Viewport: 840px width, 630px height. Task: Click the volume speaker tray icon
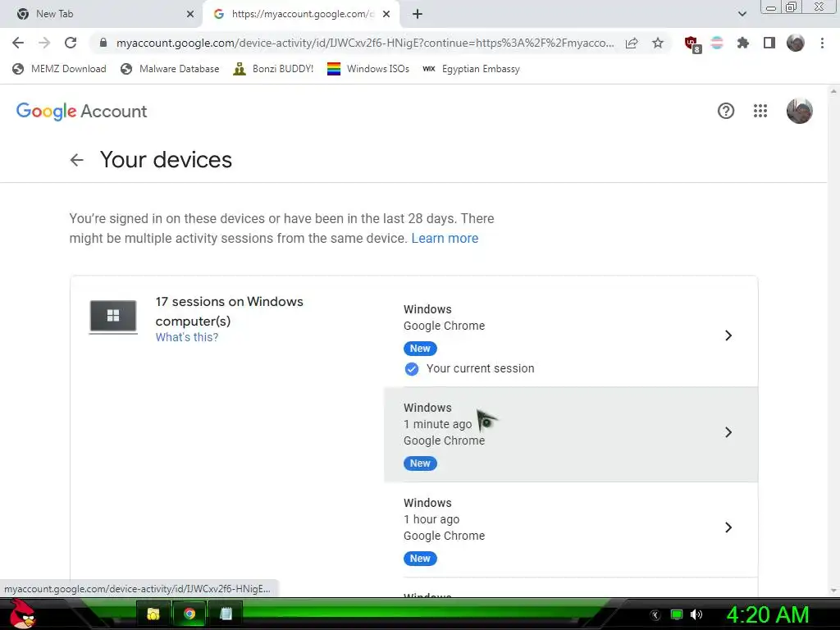click(x=696, y=614)
